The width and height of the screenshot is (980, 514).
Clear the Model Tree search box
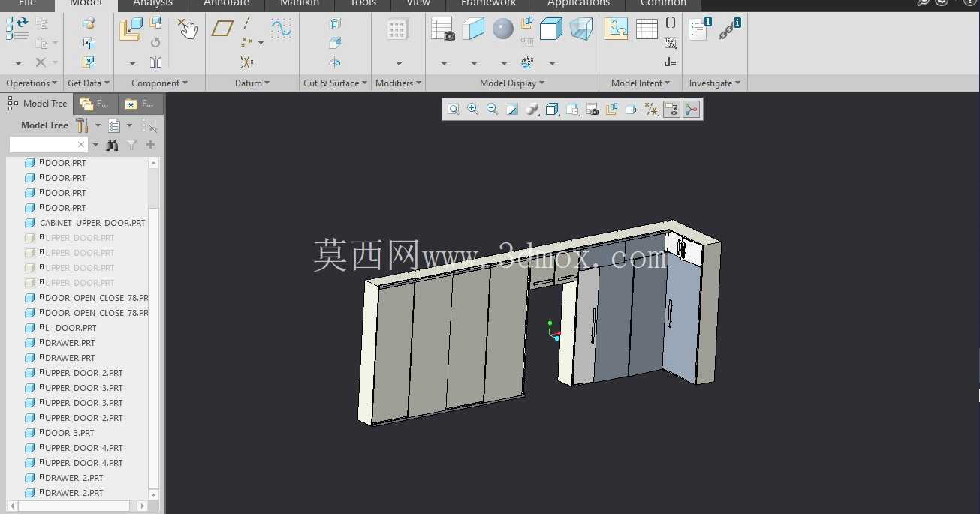[81, 144]
